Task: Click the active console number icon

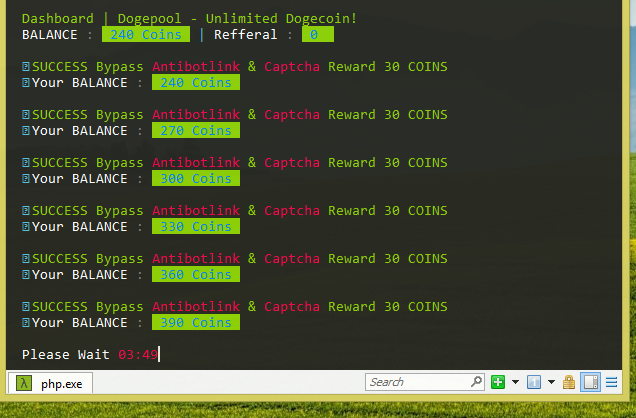Action: (x=533, y=382)
